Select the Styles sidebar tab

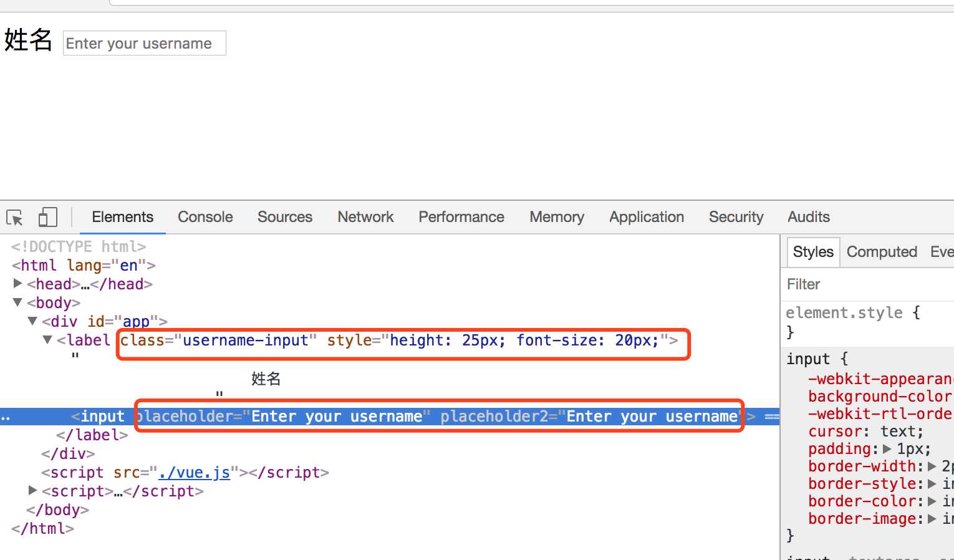813,252
